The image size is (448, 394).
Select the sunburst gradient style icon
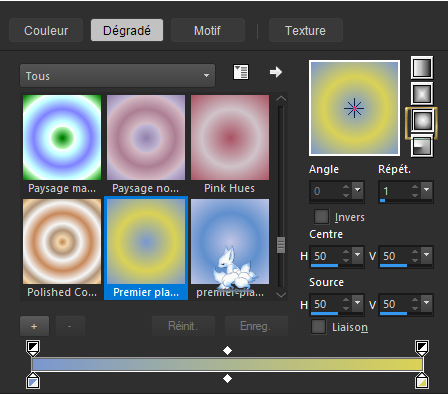point(422,120)
